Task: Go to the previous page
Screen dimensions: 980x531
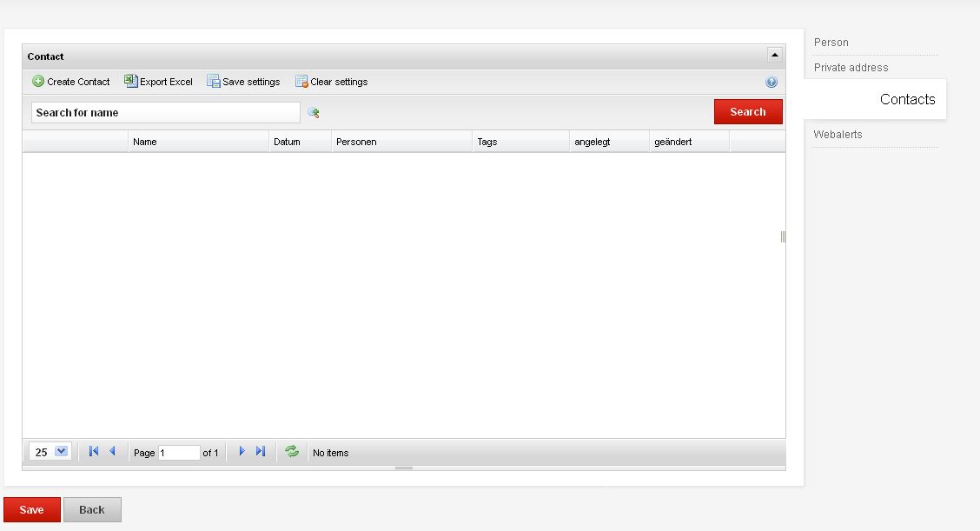Action: point(112,451)
